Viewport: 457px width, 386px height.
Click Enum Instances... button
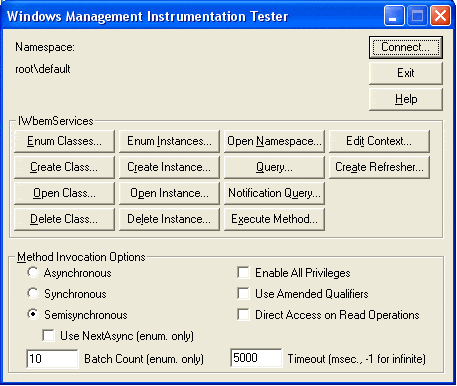(x=169, y=141)
